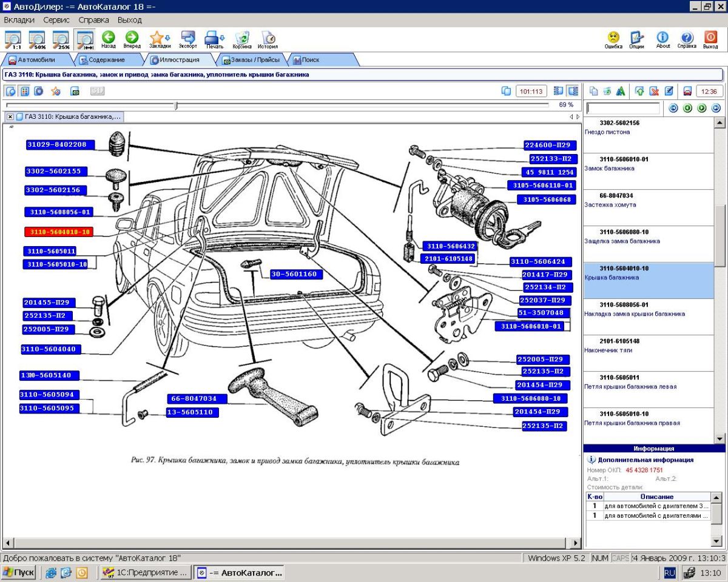Click the Экспорт toolbar icon
The width and height of the screenshot is (728, 582).
188,38
